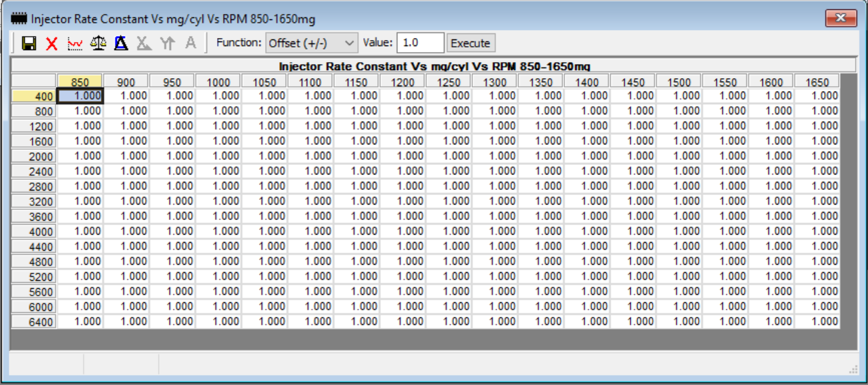This screenshot has height=385, width=868.
Task: Click the cell at row 2000, column 1000
Action: click(218, 156)
